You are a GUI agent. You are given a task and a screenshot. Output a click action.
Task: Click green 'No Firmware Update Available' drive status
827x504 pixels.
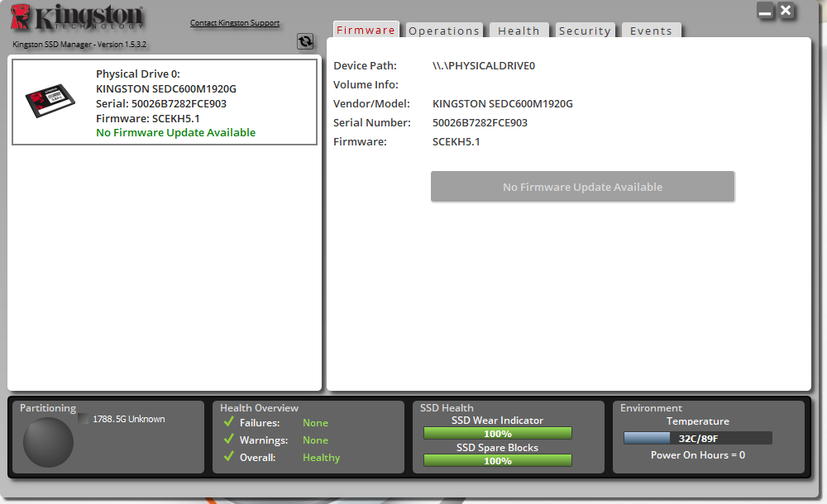point(175,132)
